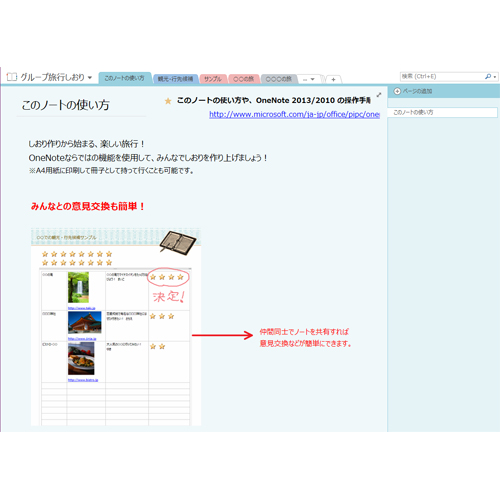Screen dimensions: 500x500
Task: Select the このノートの使い方 section tab
Action: [125, 78]
